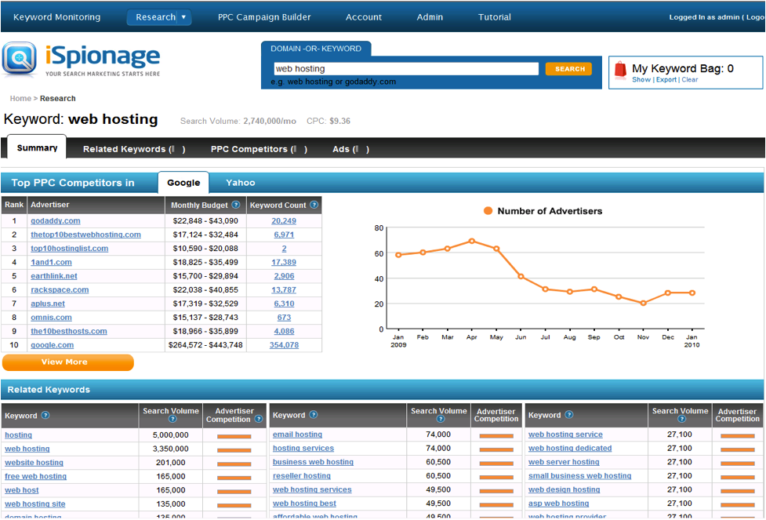Open google.com advertiser link
This screenshot has width=766, height=520.
click(x=52, y=345)
